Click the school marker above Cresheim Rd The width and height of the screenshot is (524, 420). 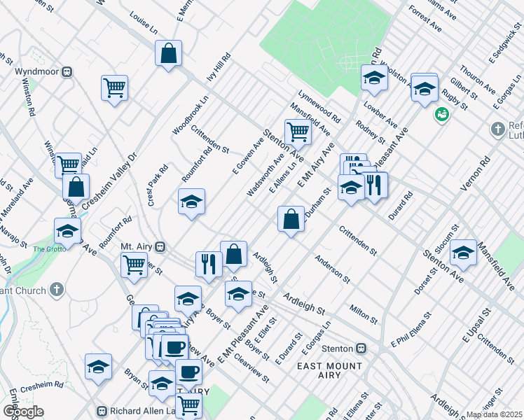98,367
